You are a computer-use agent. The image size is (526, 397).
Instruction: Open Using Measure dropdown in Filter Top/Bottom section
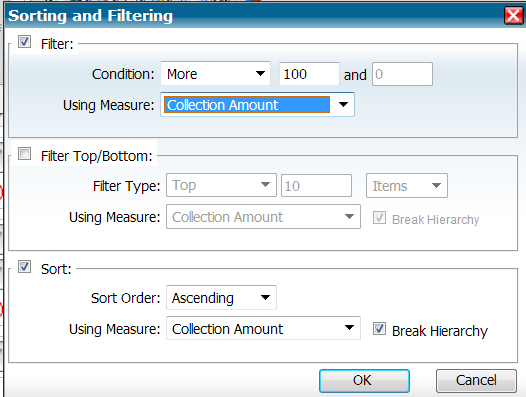263,217
